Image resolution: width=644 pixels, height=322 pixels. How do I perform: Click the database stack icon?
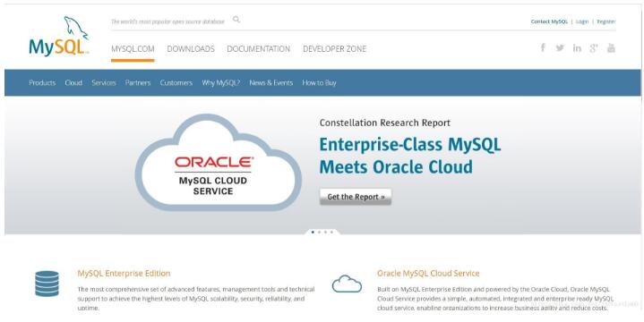pyautogui.click(x=47, y=284)
